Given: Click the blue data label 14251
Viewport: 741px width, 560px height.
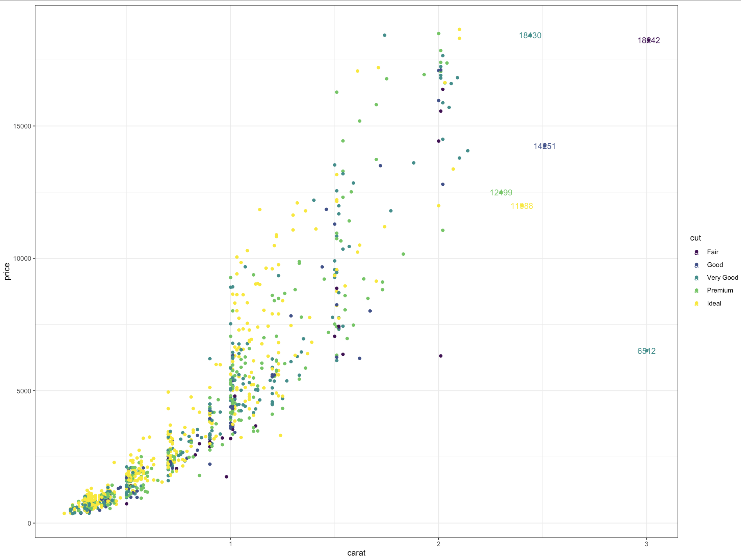Looking at the screenshot, I should [x=544, y=146].
